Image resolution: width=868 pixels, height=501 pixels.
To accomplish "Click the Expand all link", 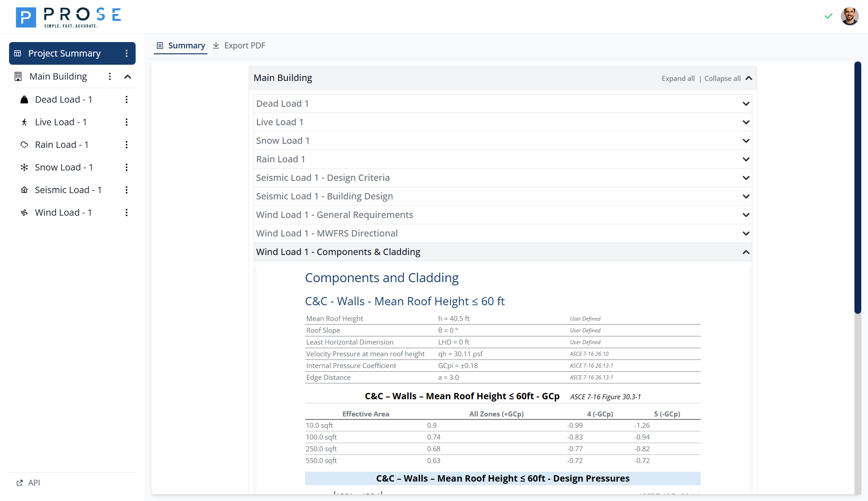I will 678,78.
